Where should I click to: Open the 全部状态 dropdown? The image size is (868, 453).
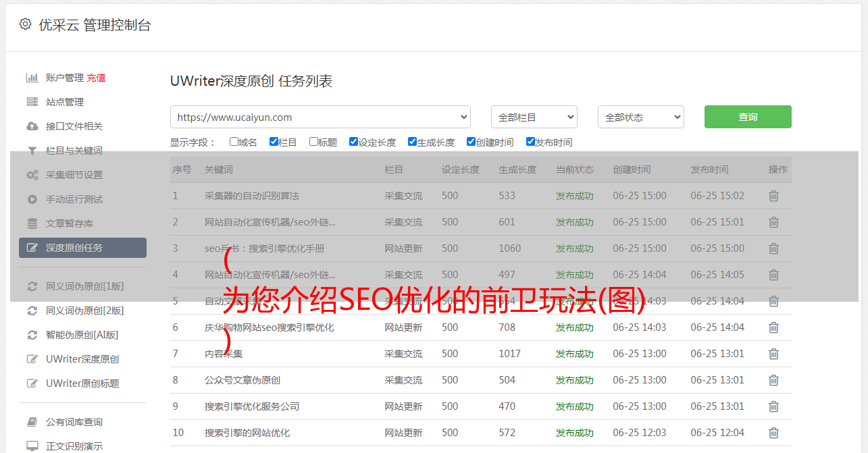[641, 117]
